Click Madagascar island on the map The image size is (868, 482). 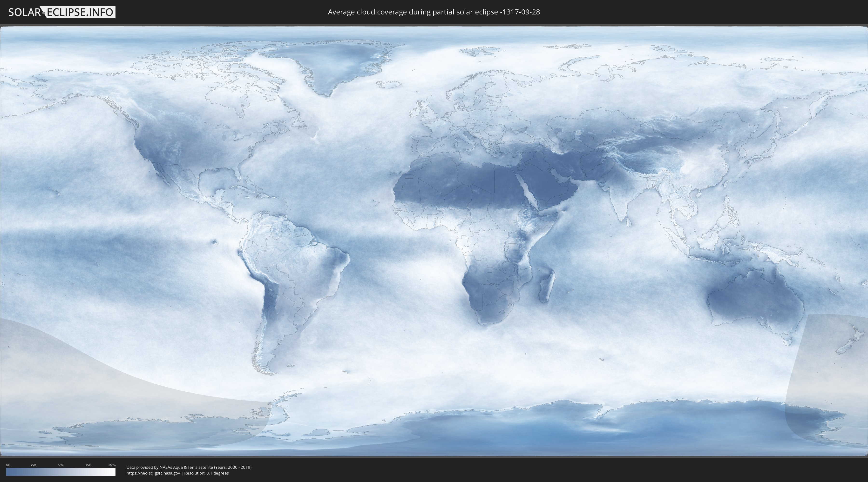(x=547, y=286)
